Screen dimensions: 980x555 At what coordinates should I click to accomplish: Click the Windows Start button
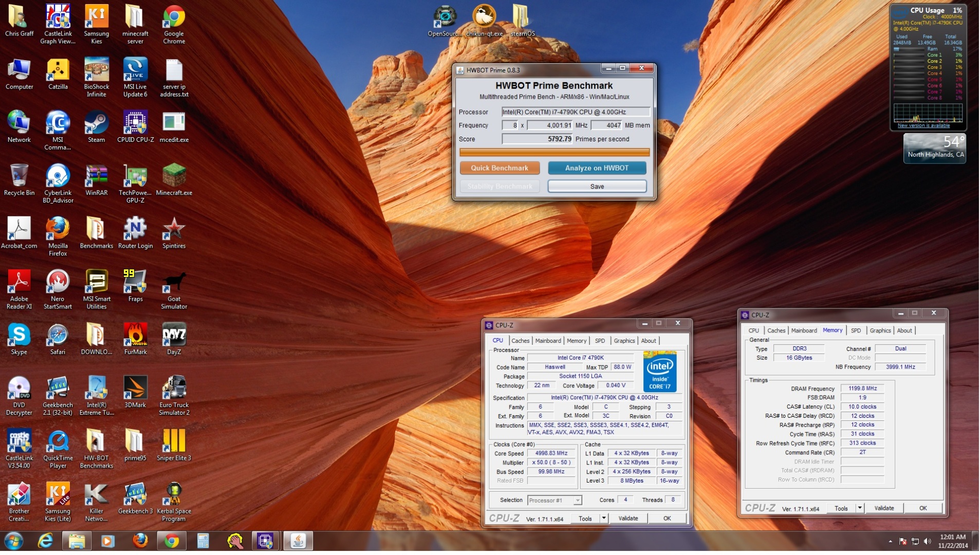pyautogui.click(x=14, y=542)
